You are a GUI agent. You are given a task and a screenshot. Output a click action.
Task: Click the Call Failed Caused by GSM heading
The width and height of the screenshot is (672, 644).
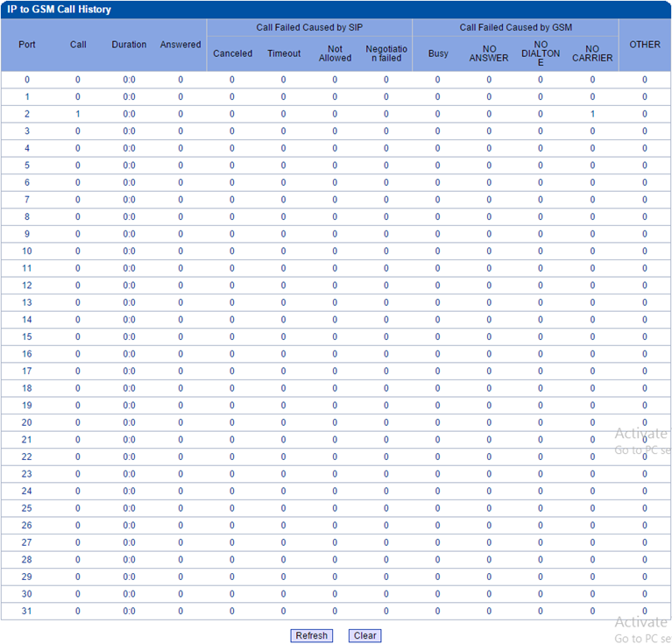(x=515, y=28)
